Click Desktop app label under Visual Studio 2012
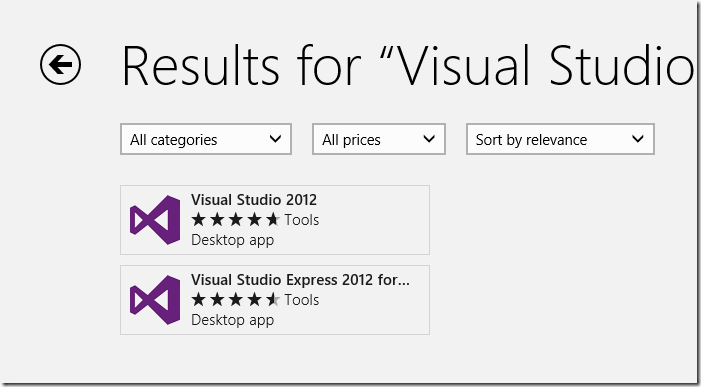 (x=232, y=240)
